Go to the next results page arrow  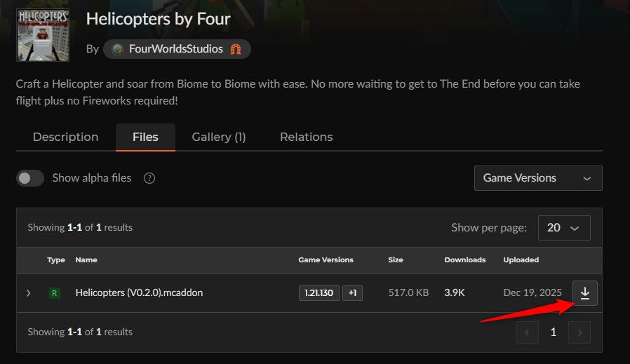pyautogui.click(x=579, y=332)
